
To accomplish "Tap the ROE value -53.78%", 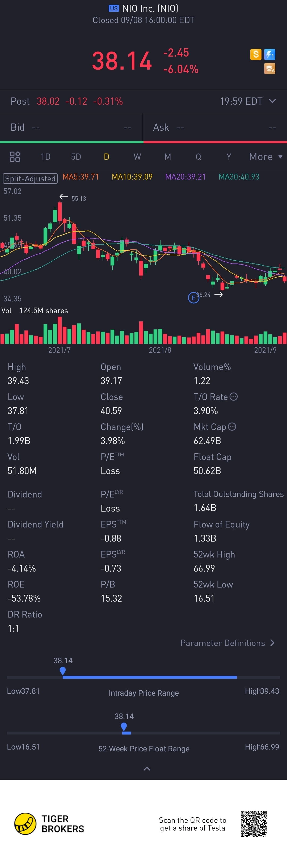I will coord(24,598).
